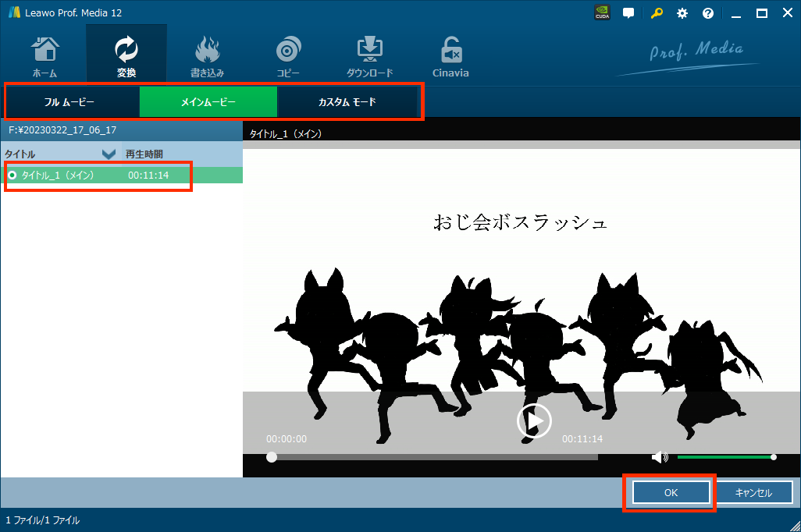Open the feedback speech bubble icon
The height and width of the screenshot is (532, 801).
(628, 13)
